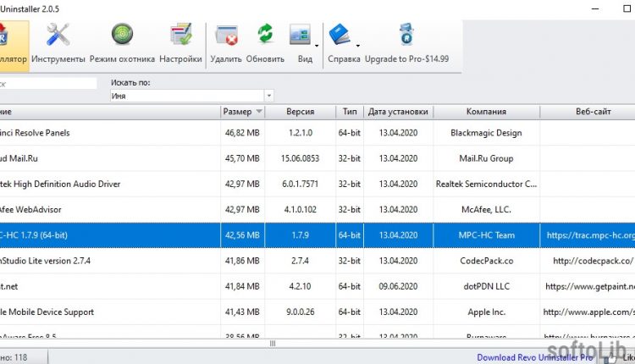Select the Resolve Panels row
The height and width of the screenshot is (364, 635).
[x=317, y=133]
